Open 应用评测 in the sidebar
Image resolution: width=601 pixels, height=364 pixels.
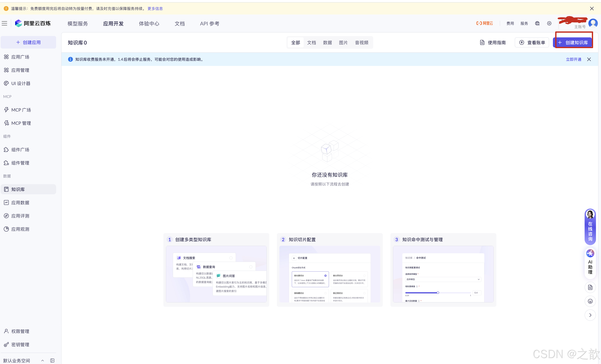(20, 216)
